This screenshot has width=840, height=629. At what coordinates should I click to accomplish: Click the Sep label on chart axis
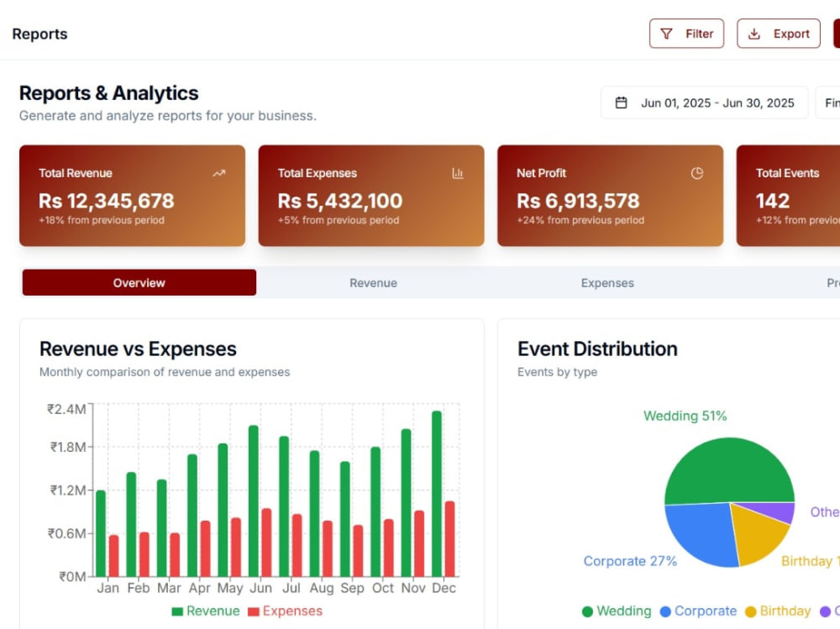pos(352,588)
